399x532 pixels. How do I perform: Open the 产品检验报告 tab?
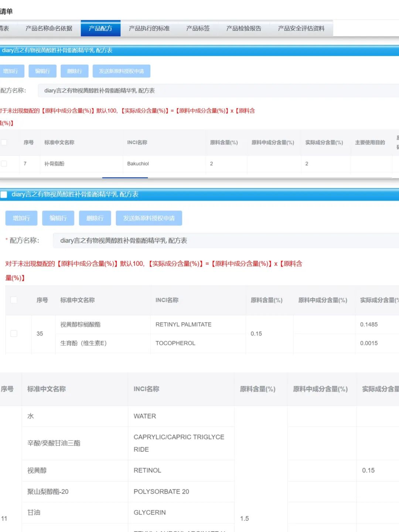click(x=244, y=28)
